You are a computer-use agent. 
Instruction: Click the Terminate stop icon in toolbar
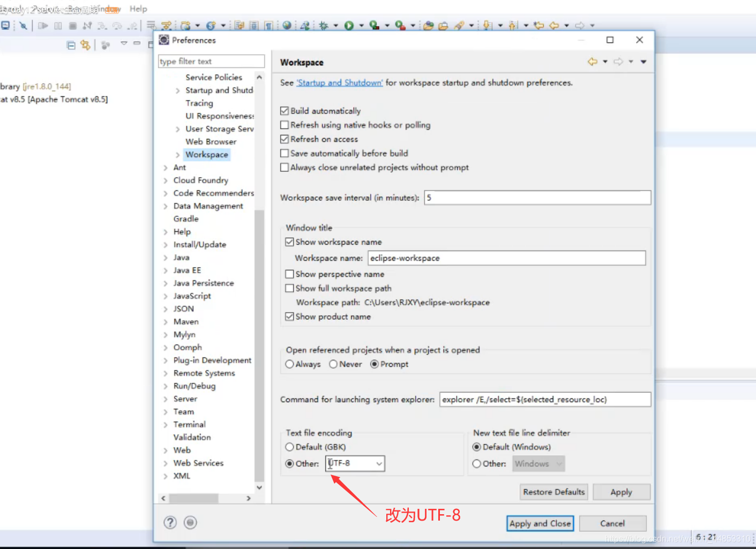73,25
